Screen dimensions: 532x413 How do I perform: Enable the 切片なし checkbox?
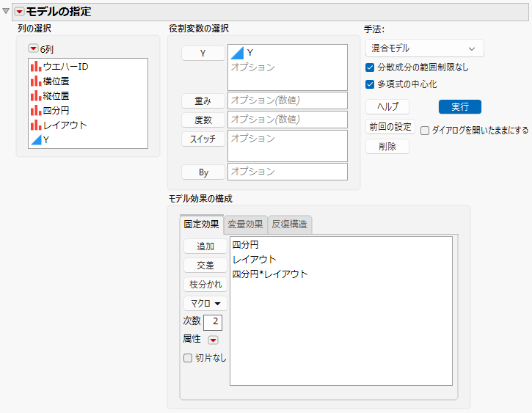[188, 358]
